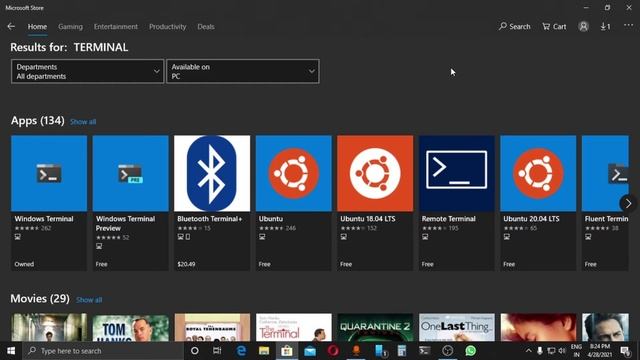The width and height of the screenshot is (640, 360).
Task: Switch to the Productivity tab
Action: pyautogui.click(x=167, y=27)
